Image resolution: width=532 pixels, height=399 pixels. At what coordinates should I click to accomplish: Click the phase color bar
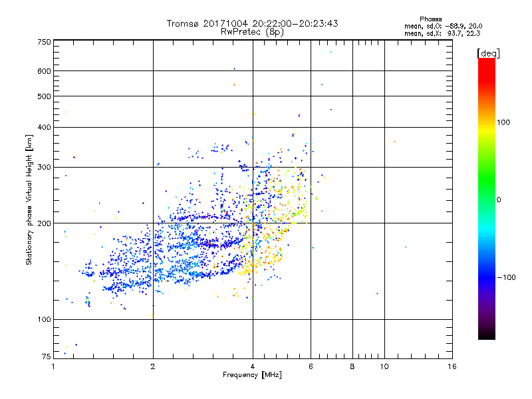[487, 198]
